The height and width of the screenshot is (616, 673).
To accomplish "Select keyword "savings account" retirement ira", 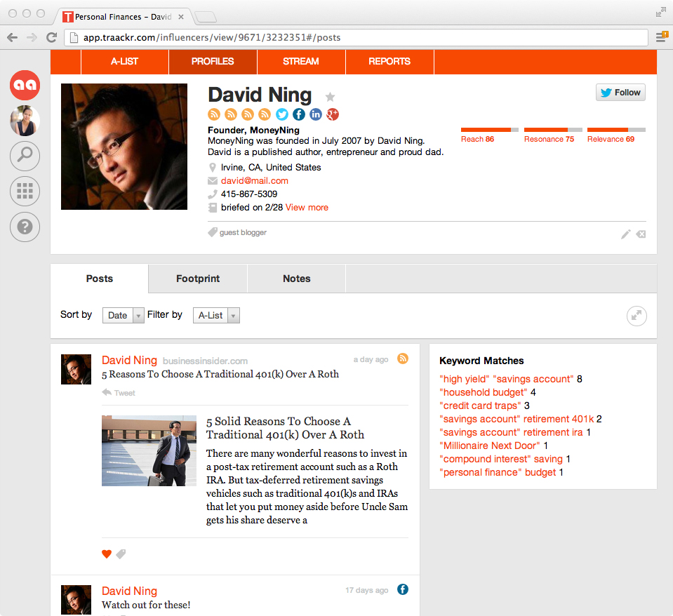I will coord(511,432).
